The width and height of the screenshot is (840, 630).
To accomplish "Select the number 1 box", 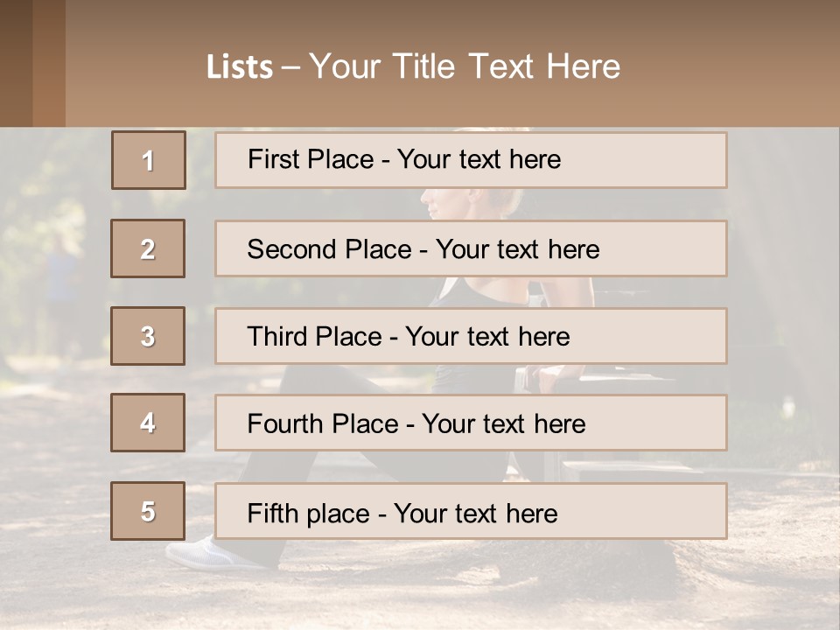I will click(149, 160).
